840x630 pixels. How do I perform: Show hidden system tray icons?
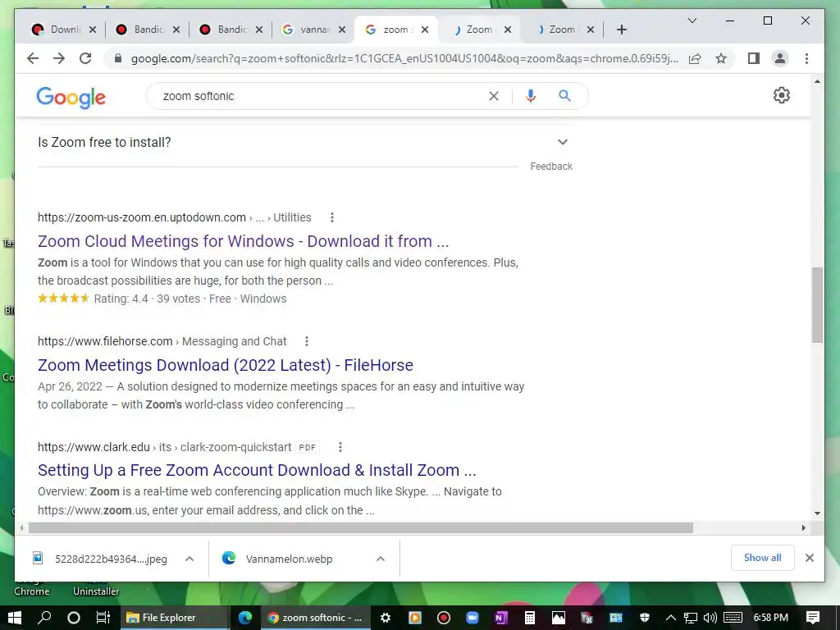670,618
